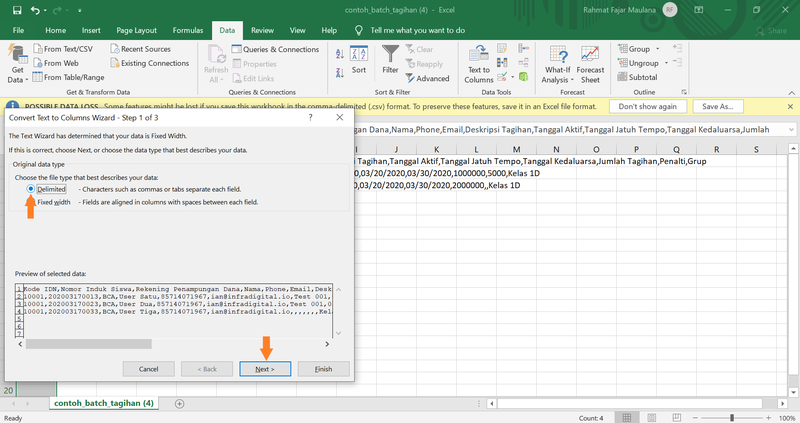
Task: Switch to the View tab
Action: pyautogui.click(x=297, y=31)
